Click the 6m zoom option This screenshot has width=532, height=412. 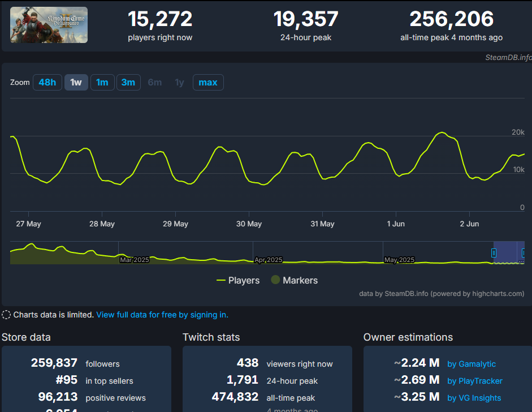(x=155, y=82)
